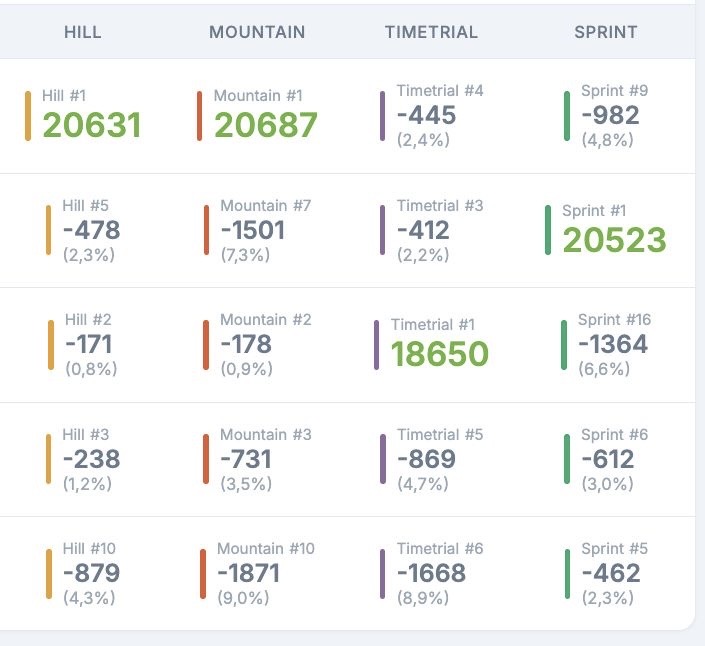Select the Timetrial #6 cell showing -1668
The image size is (705, 646).
coord(431,574)
